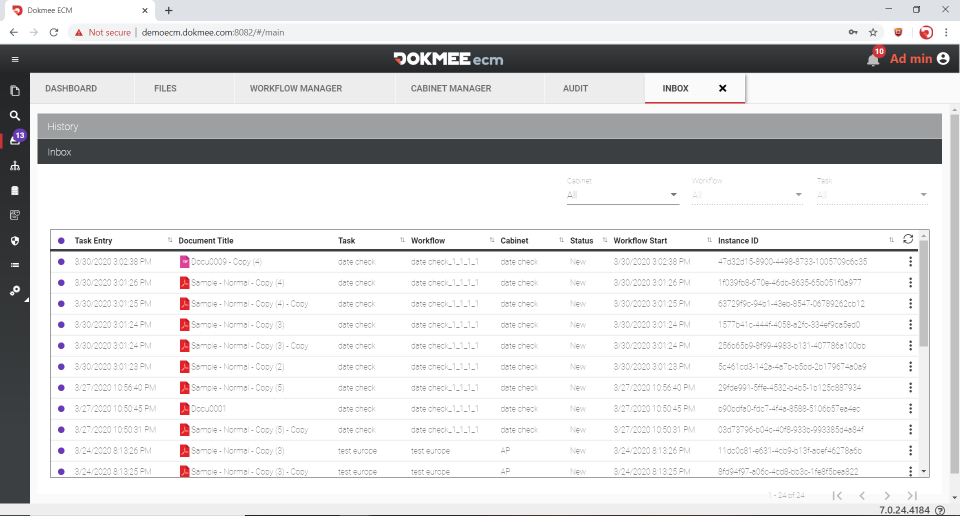This screenshot has width=960, height=516.
Task: Open the audit log sidebar icon
Action: [x=15, y=215]
